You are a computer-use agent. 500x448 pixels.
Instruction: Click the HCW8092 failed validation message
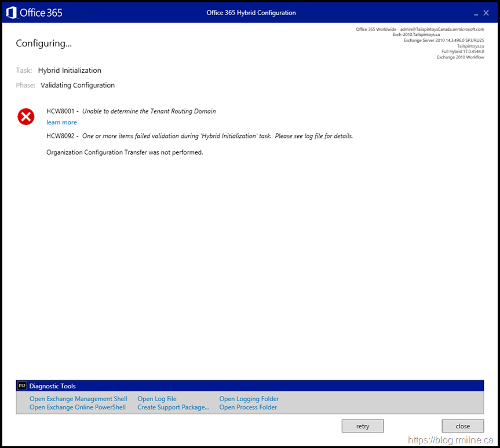pos(217,137)
